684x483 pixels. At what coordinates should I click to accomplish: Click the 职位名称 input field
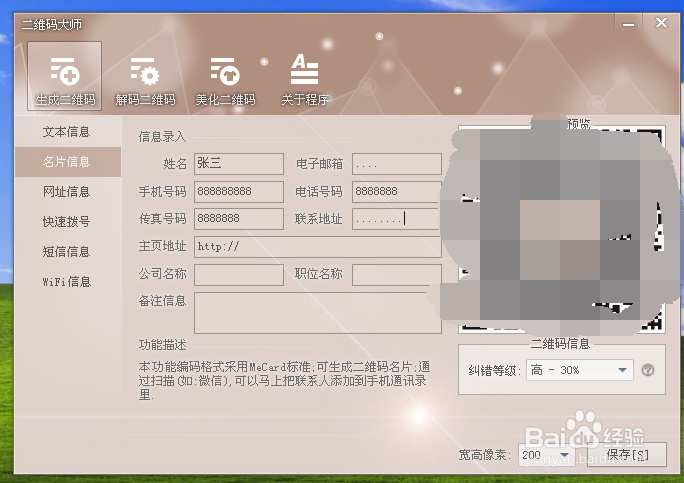(397, 275)
